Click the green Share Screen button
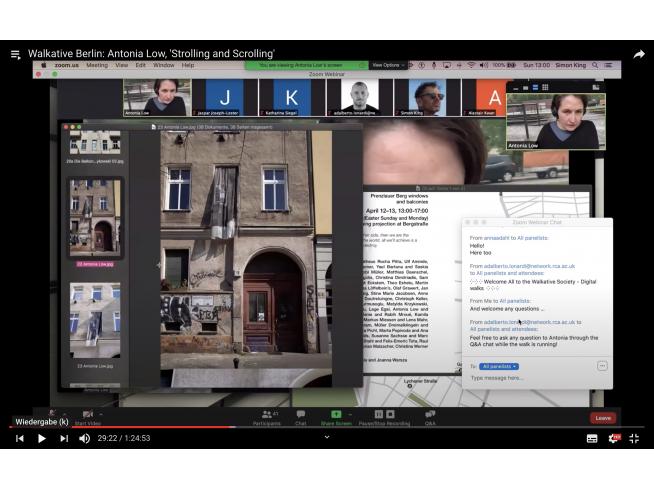The image size is (654, 490). pos(336,417)
